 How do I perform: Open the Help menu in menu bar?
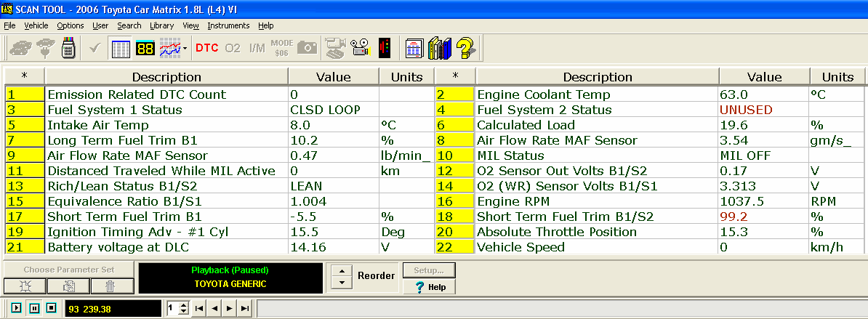coord(266,25)
